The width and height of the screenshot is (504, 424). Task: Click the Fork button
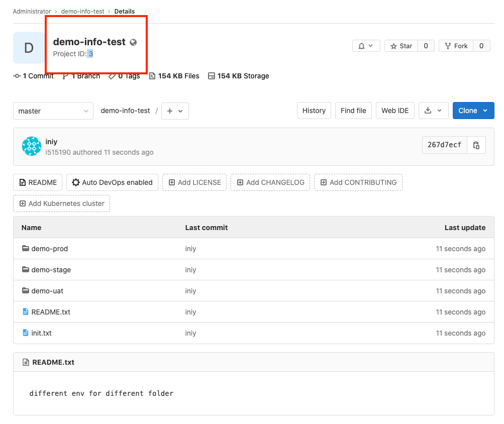[456, 46]
